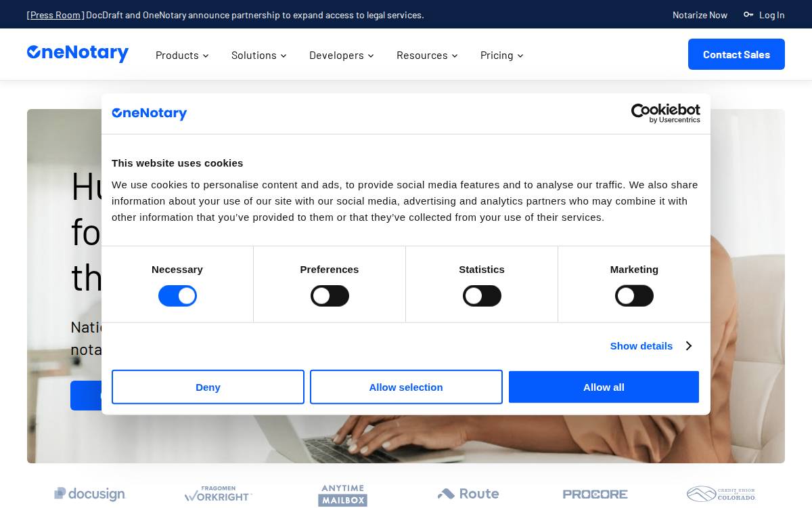
Task: Enable the Marketing cookies switch
Action: (634, 296)
